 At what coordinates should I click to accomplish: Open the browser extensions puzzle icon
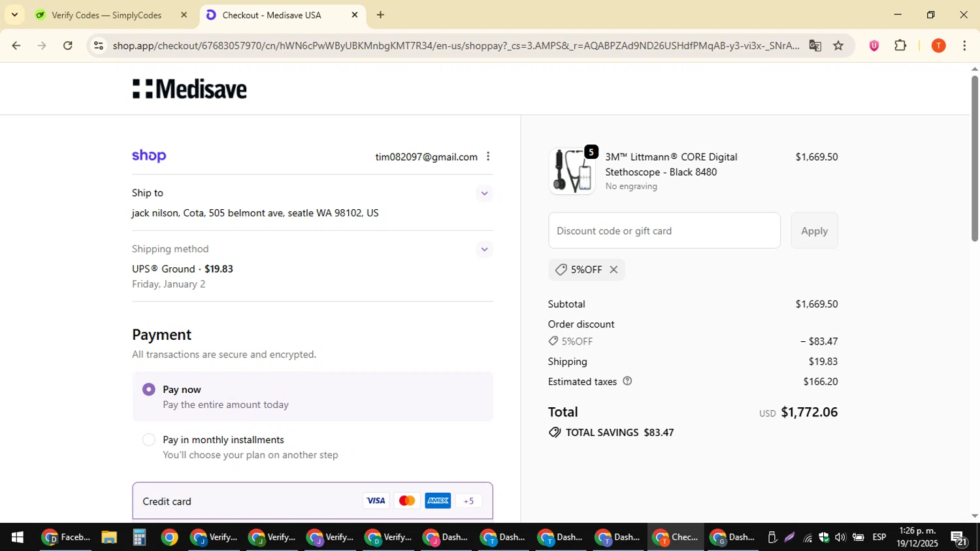[x=900, y=46]
